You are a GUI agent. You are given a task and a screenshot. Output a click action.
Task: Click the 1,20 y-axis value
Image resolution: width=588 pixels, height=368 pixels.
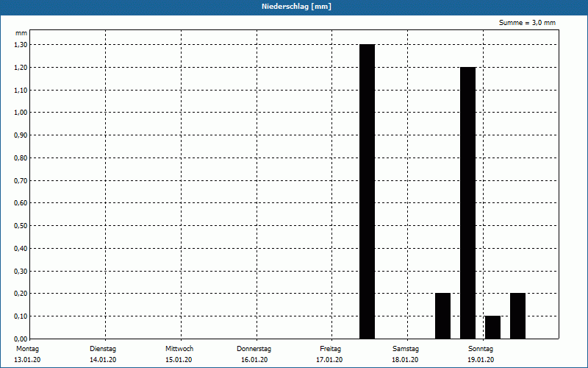pyautogui.click(x=21, y=68)
